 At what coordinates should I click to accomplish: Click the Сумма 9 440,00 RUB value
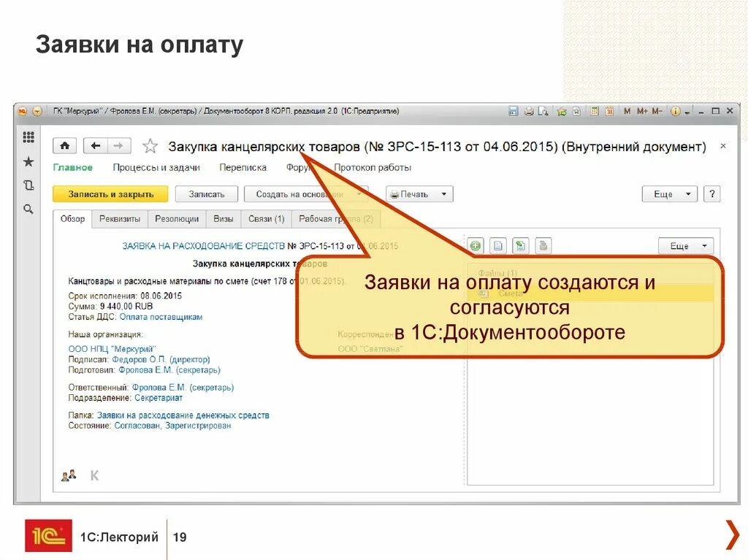(x=126, y=306)
